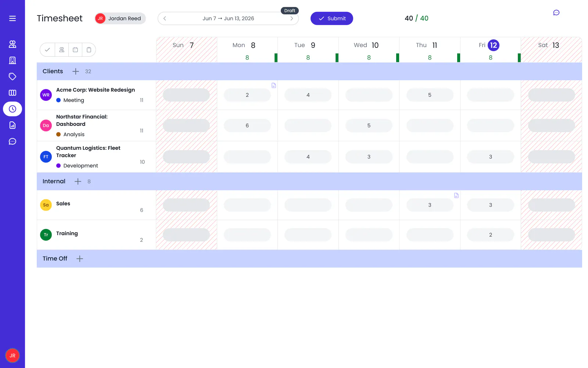Edit Acme Corp Tuesday hours cell showing 4
Viewport: 588px width, 368px height.
[308, 95]
